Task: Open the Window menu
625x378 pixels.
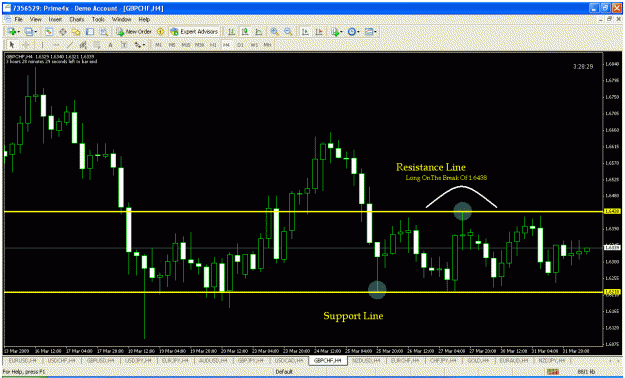Action: [x=121, y=19]
